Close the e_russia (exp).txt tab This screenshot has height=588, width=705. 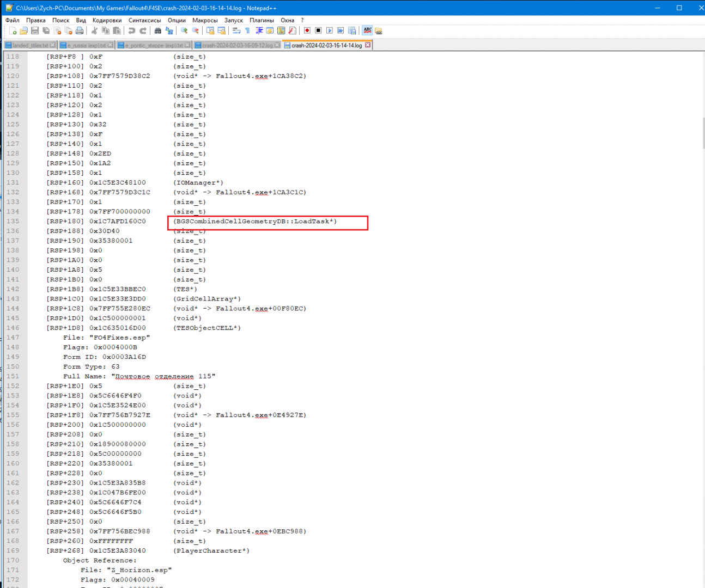(x=111, y=45)
